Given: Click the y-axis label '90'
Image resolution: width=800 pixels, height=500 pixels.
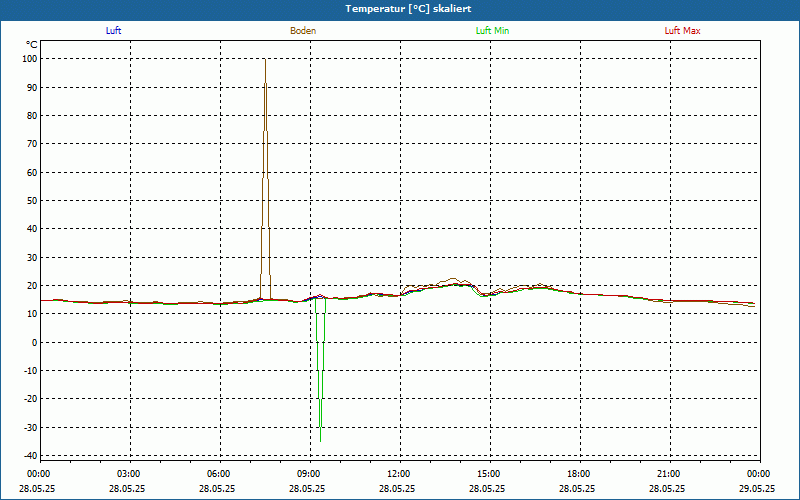Looking at the screenshot, I should coord(32,88).
